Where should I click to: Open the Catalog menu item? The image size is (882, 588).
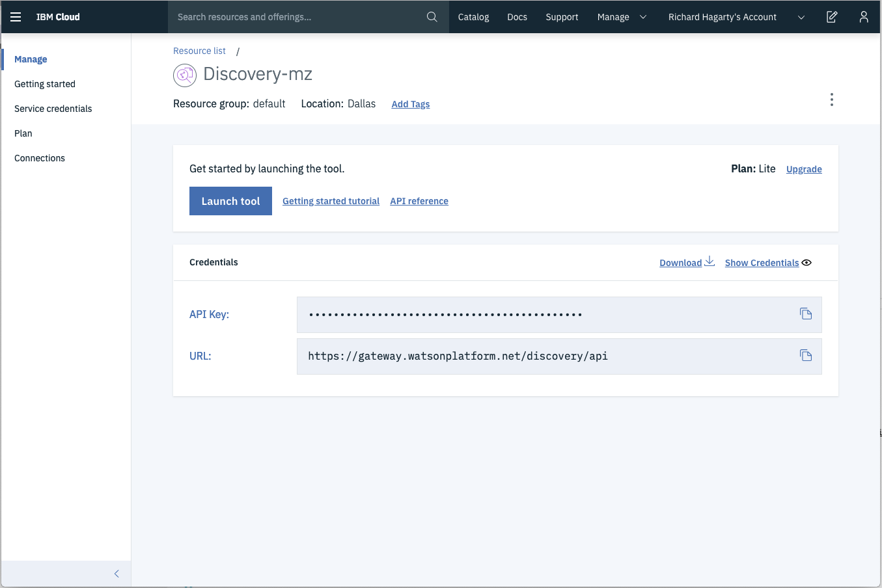pos(473,17)
